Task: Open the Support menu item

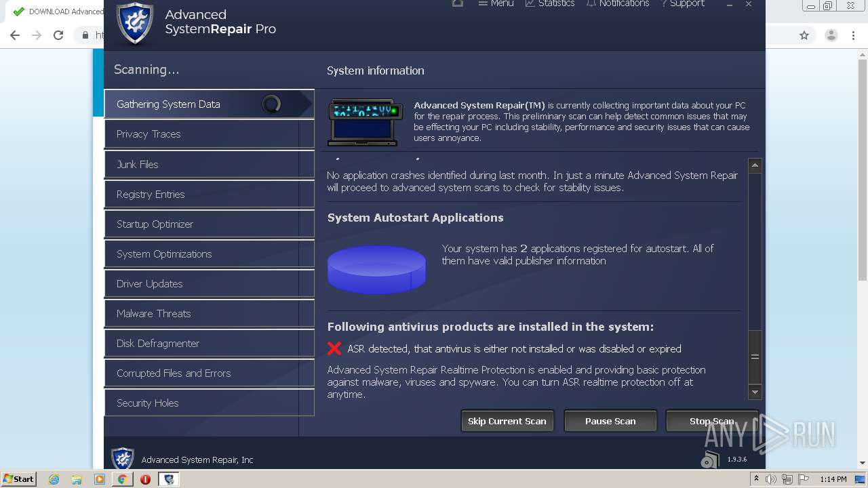Action: point(683,3)
